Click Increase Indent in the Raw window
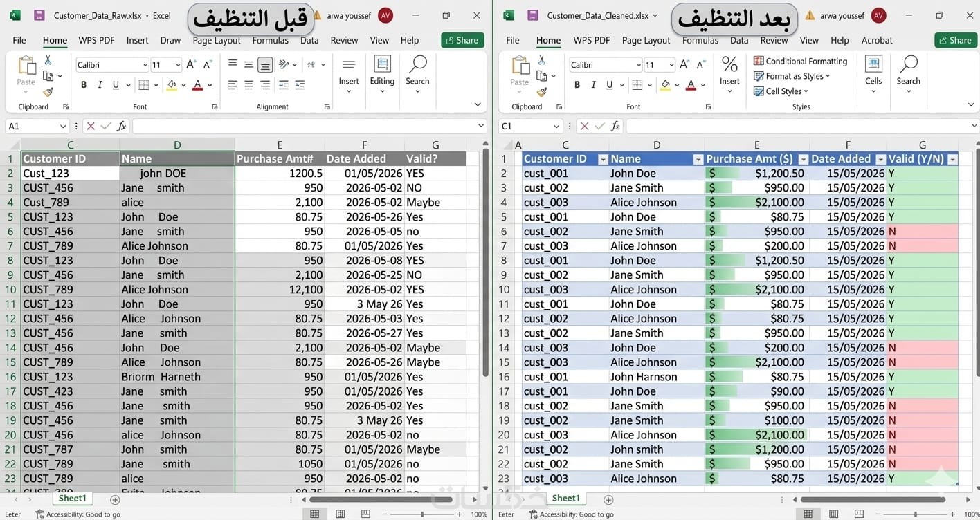Image resolution: width=980 pixels, height=520 pixels. tap(300, 85)
